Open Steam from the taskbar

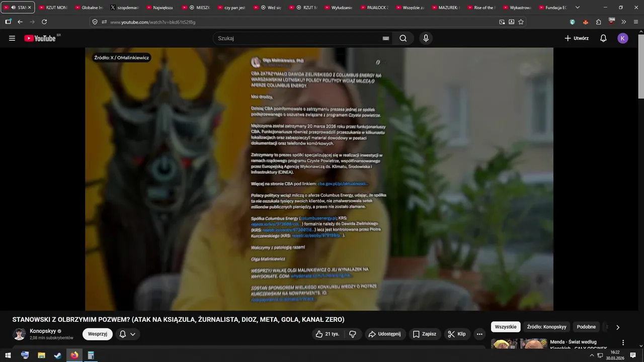[x=58, y=355]
